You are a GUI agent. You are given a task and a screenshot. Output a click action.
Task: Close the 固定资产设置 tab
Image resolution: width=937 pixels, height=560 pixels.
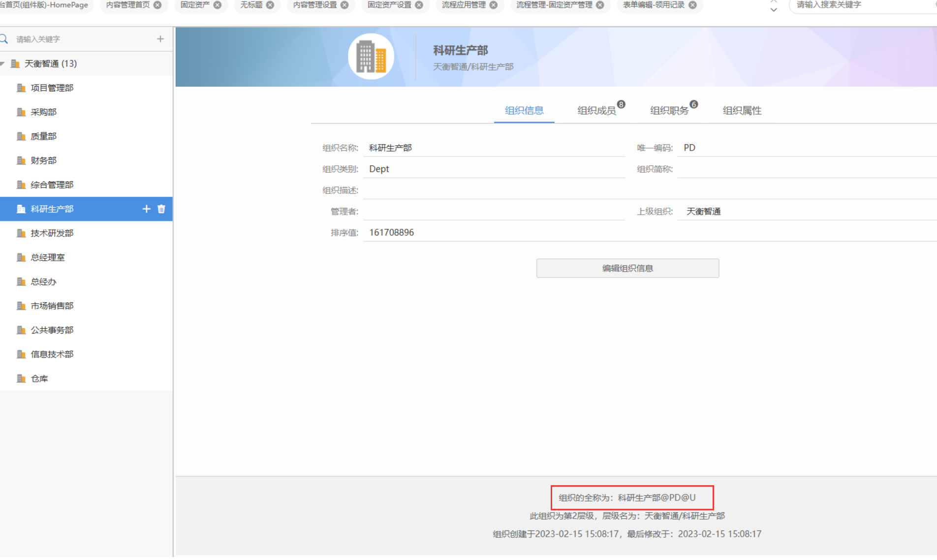pos(419,5)
